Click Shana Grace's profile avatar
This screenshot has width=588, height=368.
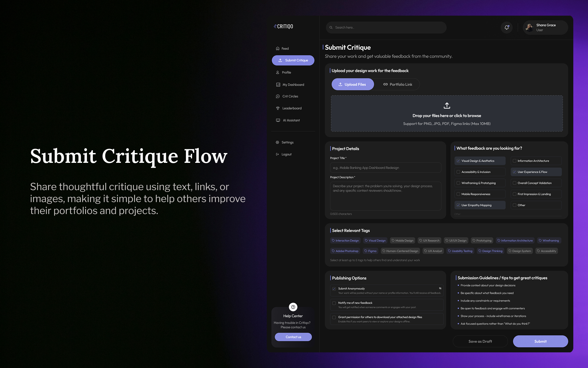[x=529, y=28]
